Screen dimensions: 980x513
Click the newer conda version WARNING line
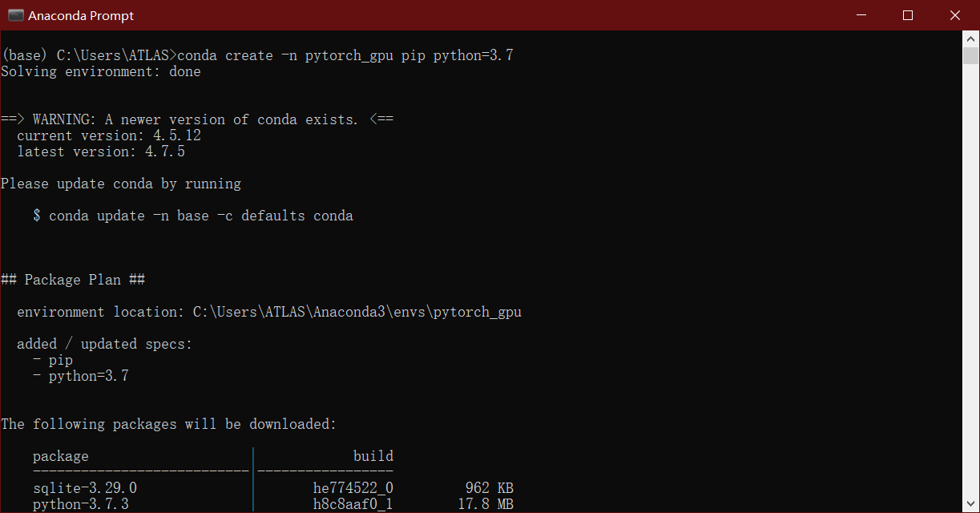[197, 119]
